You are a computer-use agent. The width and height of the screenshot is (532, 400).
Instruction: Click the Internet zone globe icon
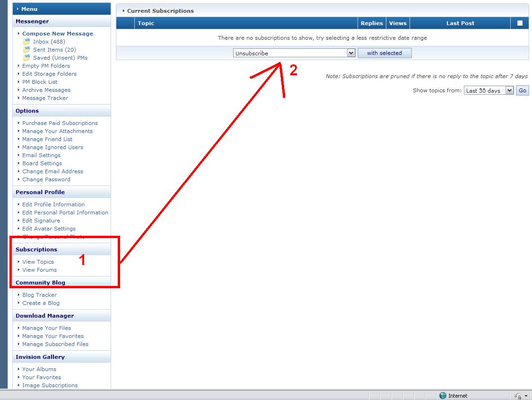click(443, 396)
